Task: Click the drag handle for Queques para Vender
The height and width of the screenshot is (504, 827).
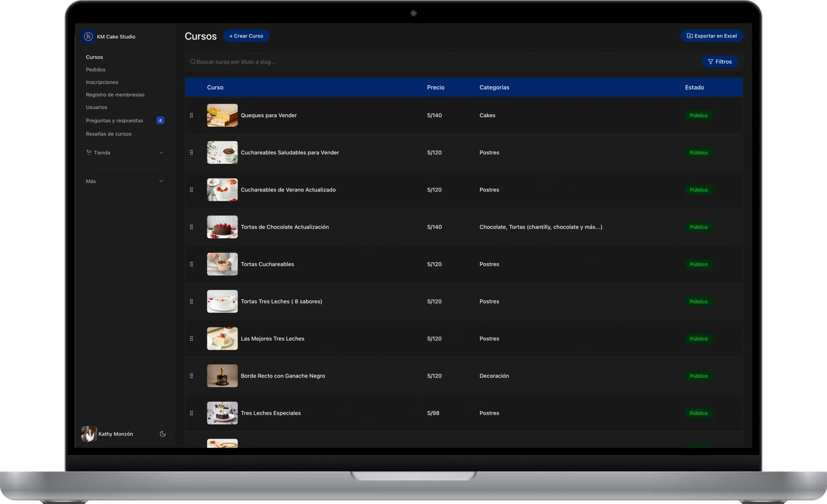Action: 191,115
